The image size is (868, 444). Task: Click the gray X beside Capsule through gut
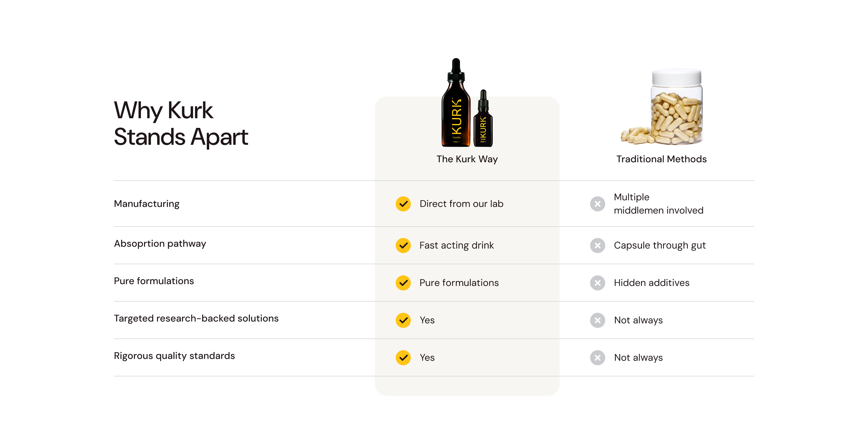(x=597, y=246)
